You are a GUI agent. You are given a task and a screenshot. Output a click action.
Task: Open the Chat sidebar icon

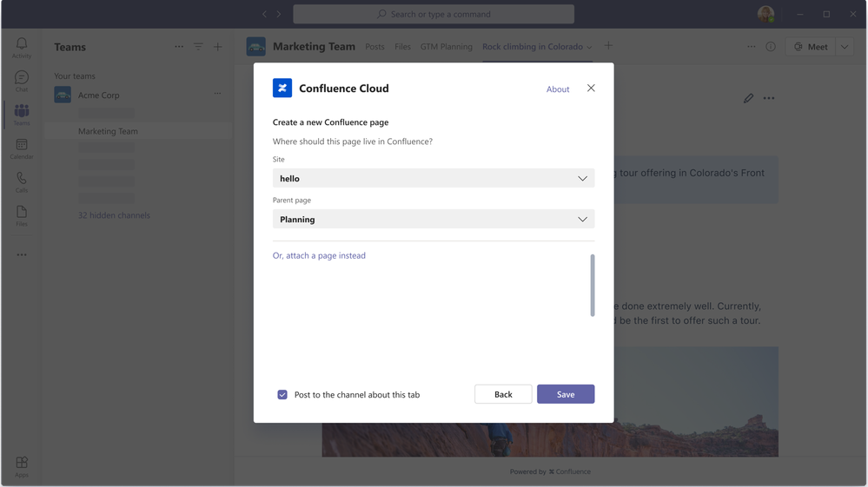click(22, 82)
